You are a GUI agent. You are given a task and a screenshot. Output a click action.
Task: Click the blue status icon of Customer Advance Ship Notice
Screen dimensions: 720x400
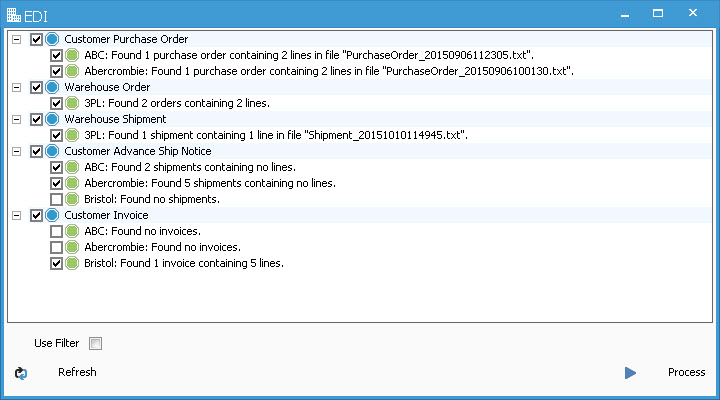click(x=52, y=151)
